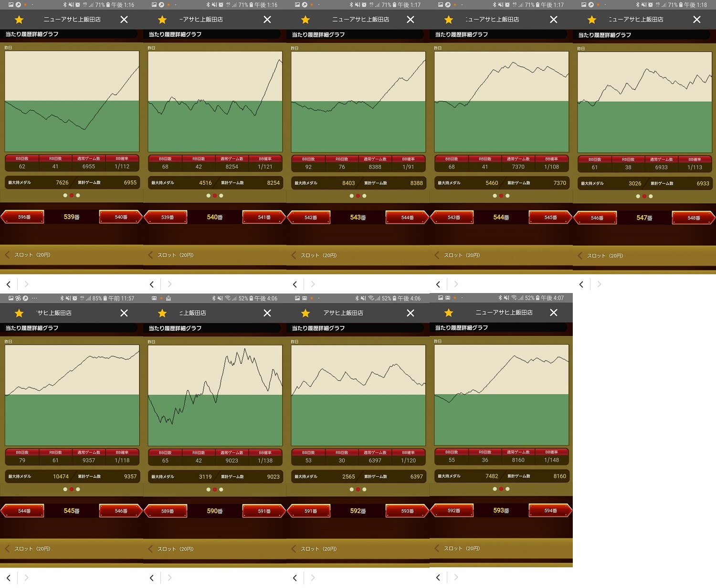Click the browser forward arrow under the 590番 panel
This screenshot has height=588, width=716.
169,578
